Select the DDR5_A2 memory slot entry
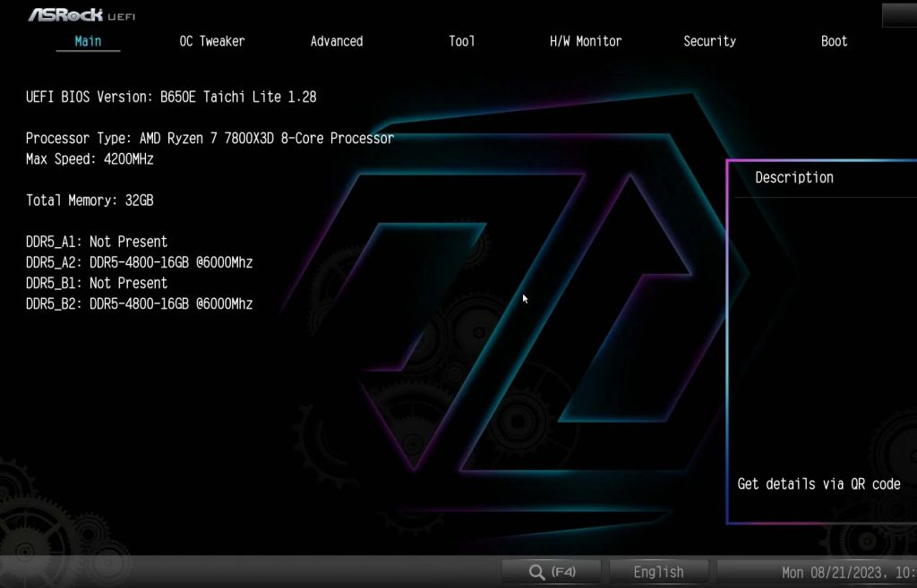917x588 pixels. (x=139, y=262)
